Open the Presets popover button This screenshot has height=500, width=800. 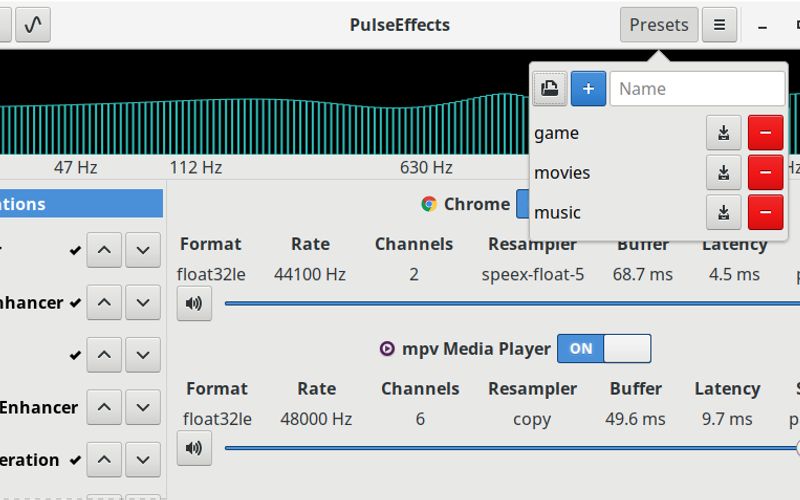tap(659, 24)
